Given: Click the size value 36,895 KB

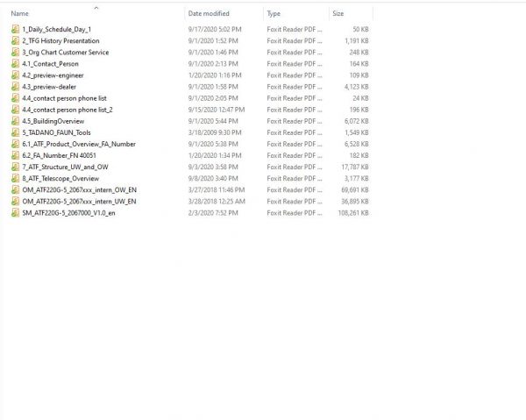Looking at the screenshot, I should pyautogui.click(x=355, y=202).
